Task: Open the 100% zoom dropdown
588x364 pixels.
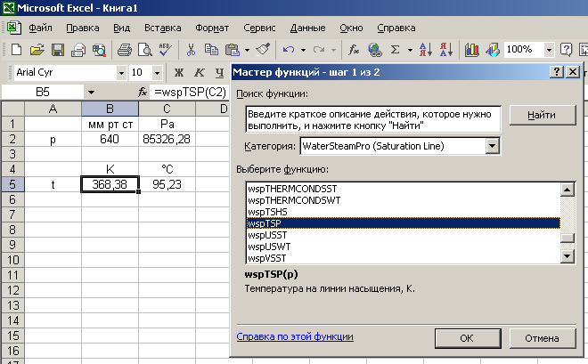Action: (x=549, y=50)
